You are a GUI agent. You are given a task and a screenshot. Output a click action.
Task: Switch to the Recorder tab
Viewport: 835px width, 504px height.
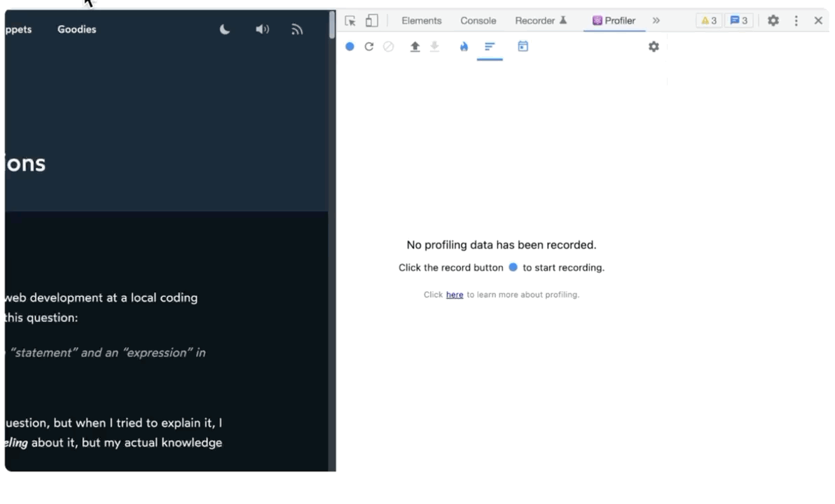point(541,21)
